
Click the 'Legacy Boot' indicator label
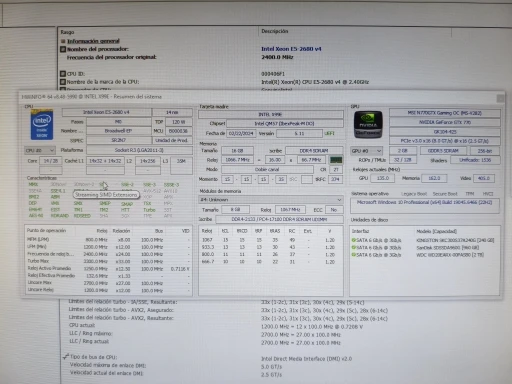click(x=414, y=194)
